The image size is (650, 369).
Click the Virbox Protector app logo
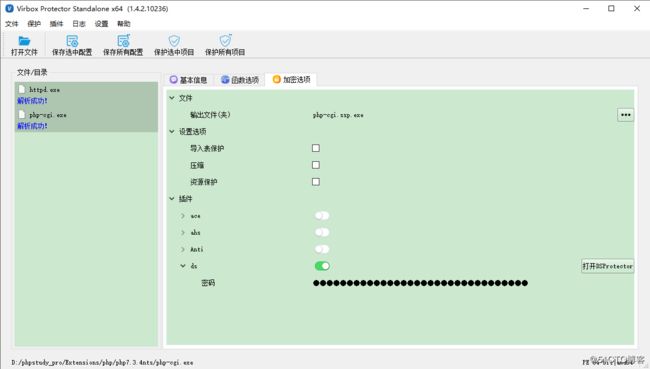pyautogui.click(x=9, y=8)
